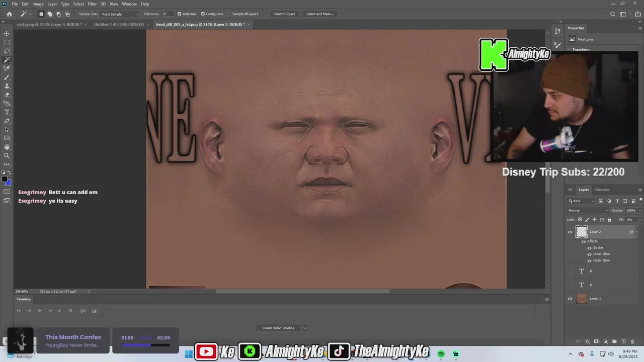Image resolution: width=644 pixels, height=362 pixels.
Task: Select the Brush tool
Action: [x=7, y=77]
